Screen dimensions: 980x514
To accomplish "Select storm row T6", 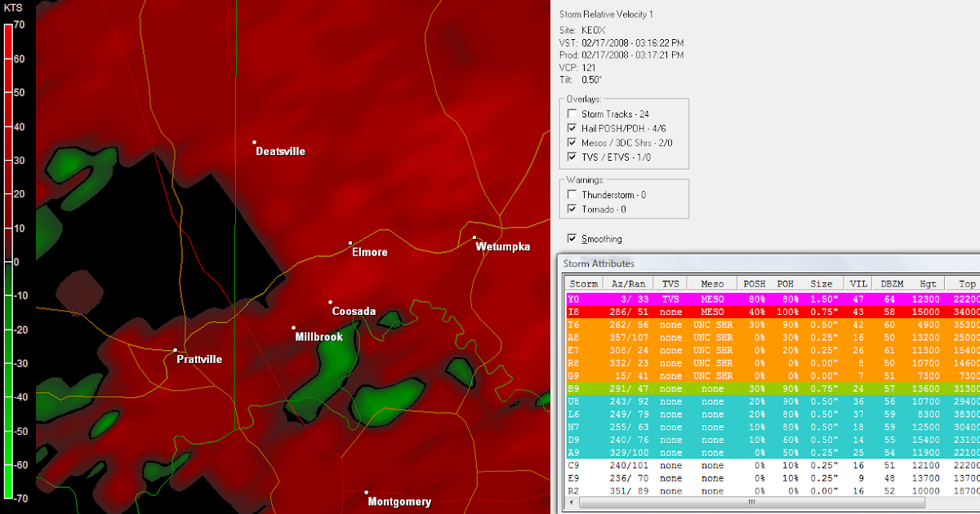I will tap(773, 324).
